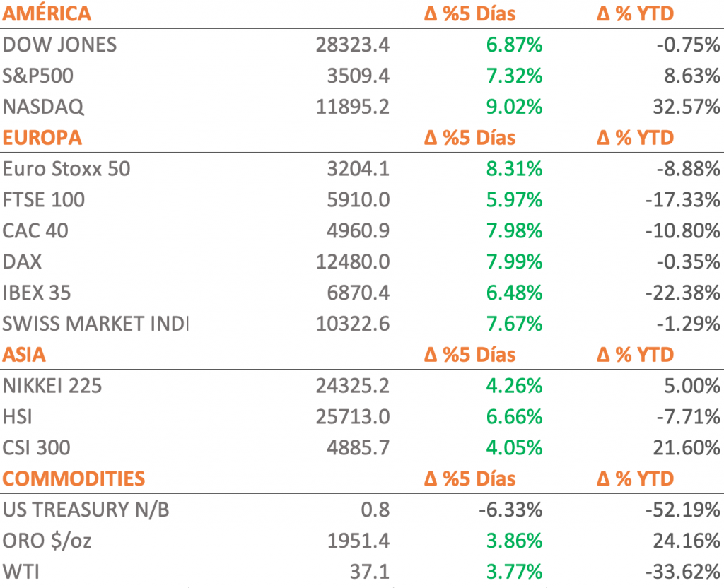Click the ASIA section header

pyautogui.click(x=25, y=354)
